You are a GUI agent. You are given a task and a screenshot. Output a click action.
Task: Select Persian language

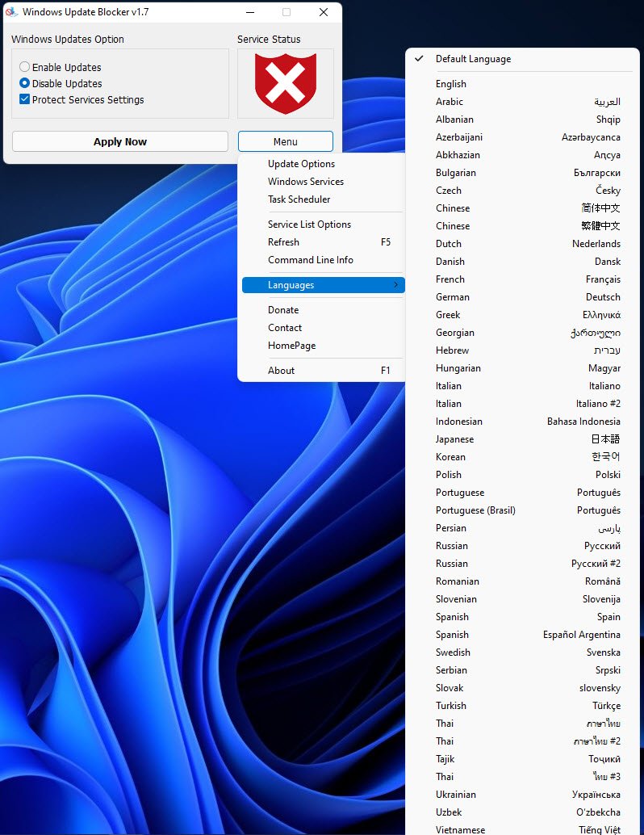522,528
